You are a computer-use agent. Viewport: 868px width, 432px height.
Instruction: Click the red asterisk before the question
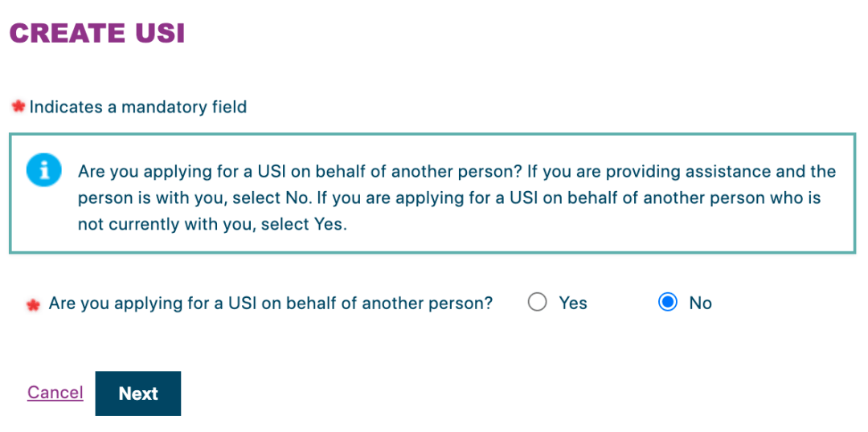tap(33, 305)
